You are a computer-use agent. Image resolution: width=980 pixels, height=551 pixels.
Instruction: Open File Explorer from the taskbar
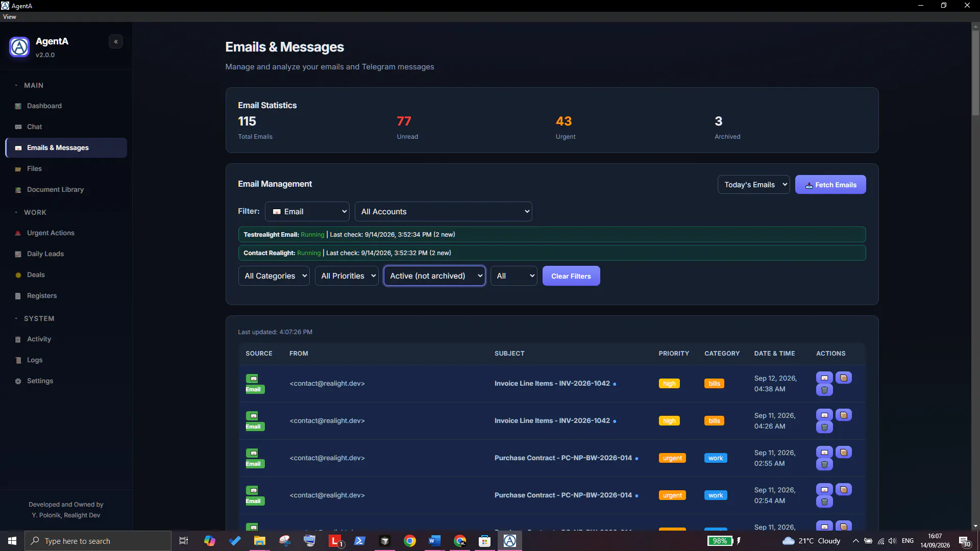pyautogui.click(x=260, y=541)
